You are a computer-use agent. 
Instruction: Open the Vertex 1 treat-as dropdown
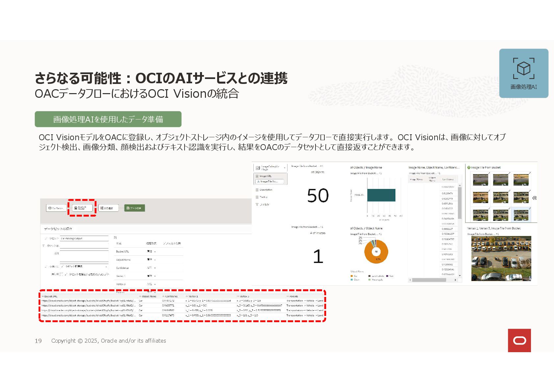coord(151,276)
